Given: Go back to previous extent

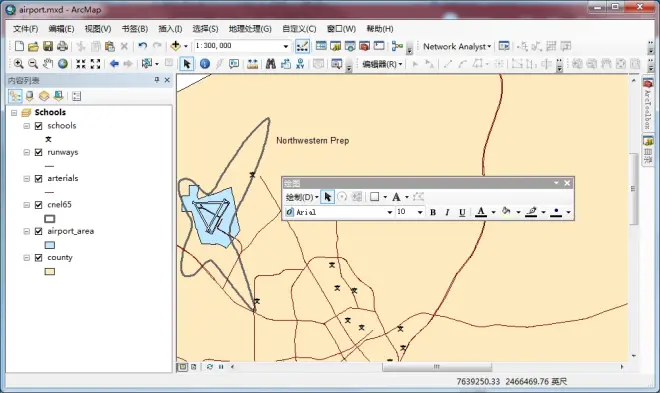Looking at the screenshot, I should [x=114, y=64].
